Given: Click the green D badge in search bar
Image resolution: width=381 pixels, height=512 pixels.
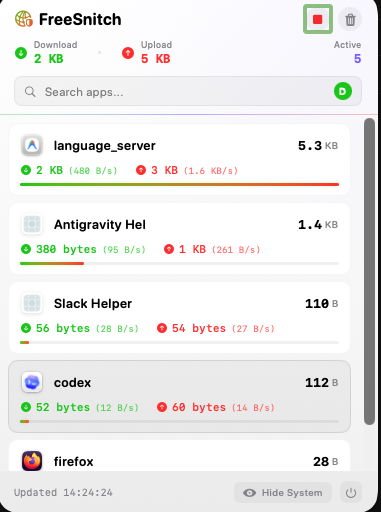Looking at the screenshot, I should (343, 91).
